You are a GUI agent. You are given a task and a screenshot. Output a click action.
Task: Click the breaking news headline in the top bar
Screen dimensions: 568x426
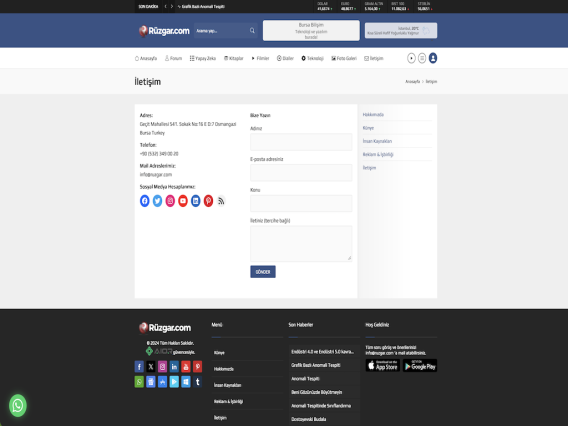203,7
